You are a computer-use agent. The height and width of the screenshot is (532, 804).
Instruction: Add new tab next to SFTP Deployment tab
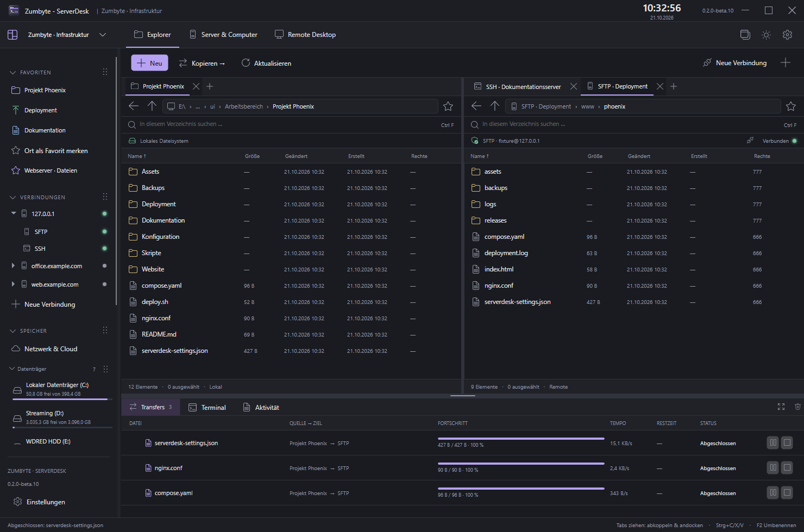tap(674, 86)
